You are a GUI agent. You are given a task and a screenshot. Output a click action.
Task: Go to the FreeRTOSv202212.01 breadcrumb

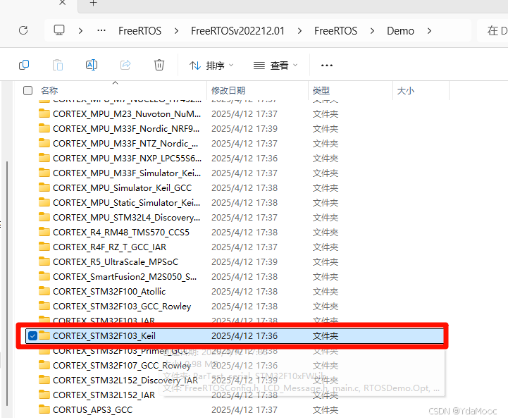point(237,31)
